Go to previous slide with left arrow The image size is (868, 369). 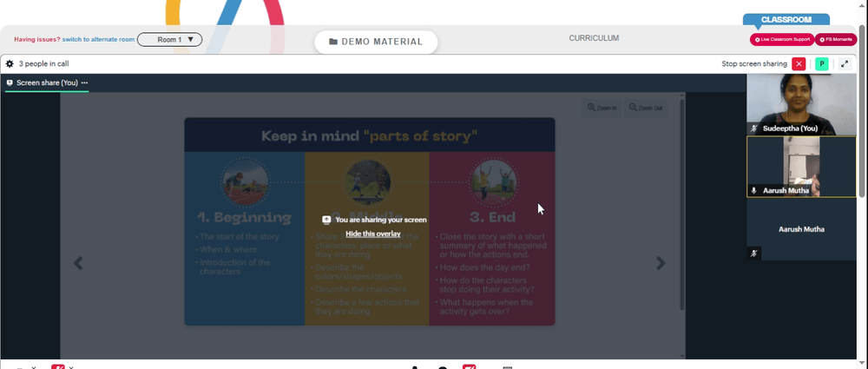coord(78,263)
